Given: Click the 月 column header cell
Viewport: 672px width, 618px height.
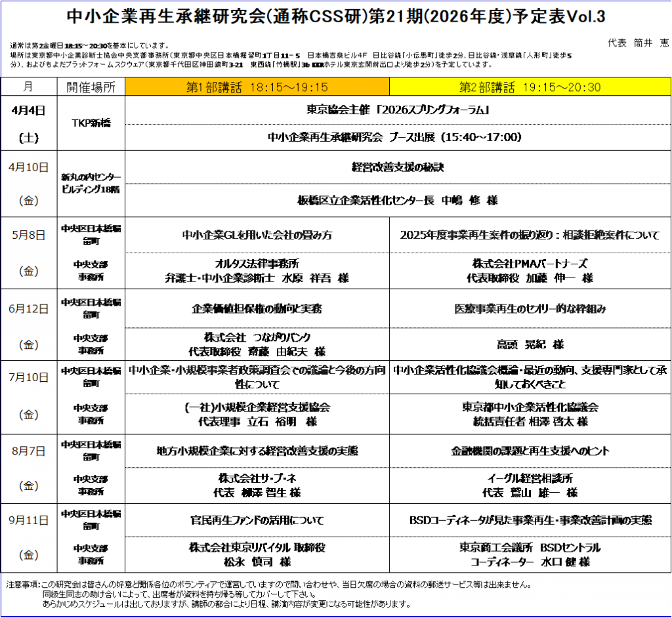Looking at the screenshot, I should [29, 87].
